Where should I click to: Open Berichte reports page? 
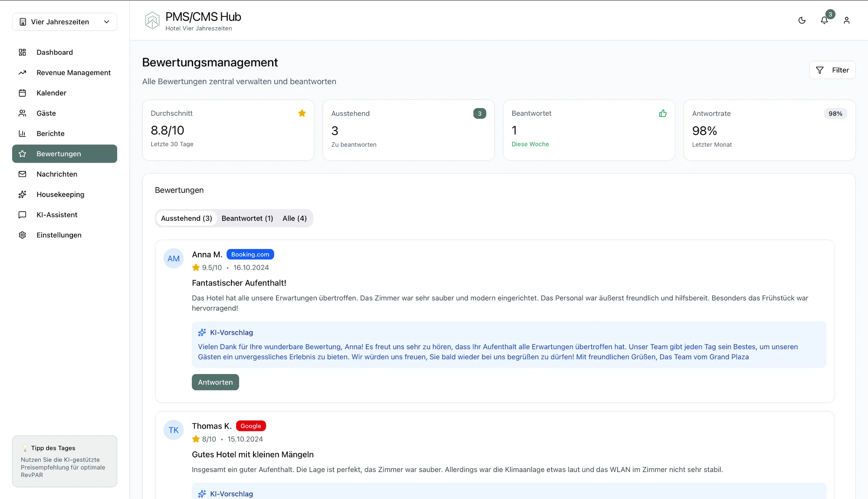(50, 134)
